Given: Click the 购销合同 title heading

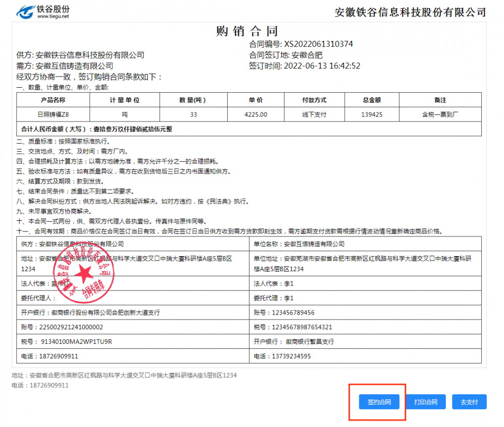Looking at the screenshot, I should [x=246, y=31].
